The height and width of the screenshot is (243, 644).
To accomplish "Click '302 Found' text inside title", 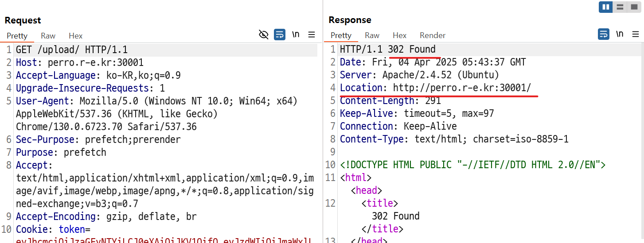I will 396,216.
